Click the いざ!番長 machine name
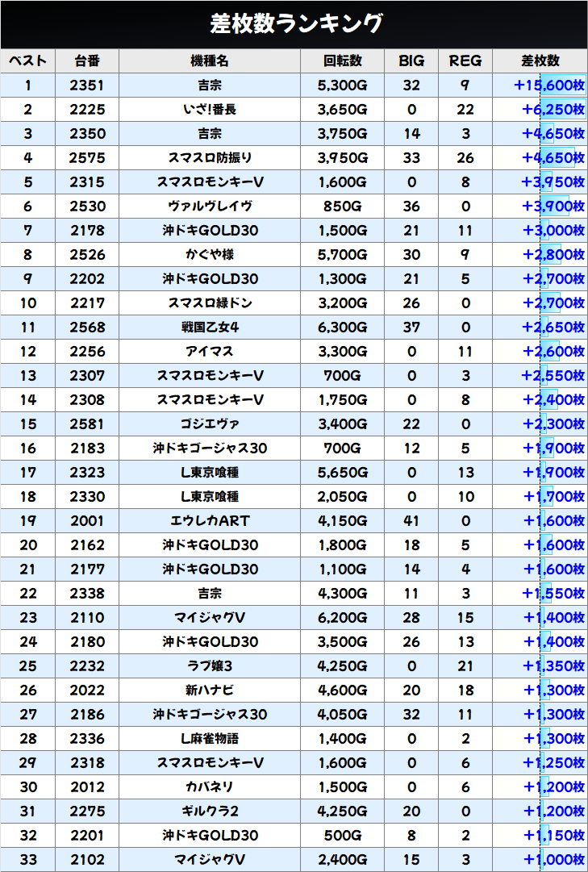This screenshot has width=588, height=872. point(210,110)
